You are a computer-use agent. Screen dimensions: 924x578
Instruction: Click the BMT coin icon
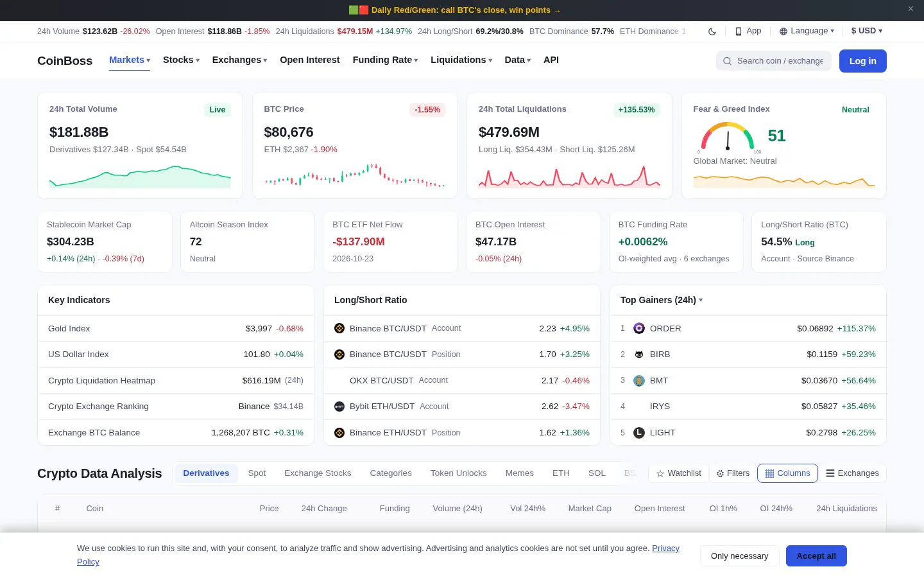(639, 381)
